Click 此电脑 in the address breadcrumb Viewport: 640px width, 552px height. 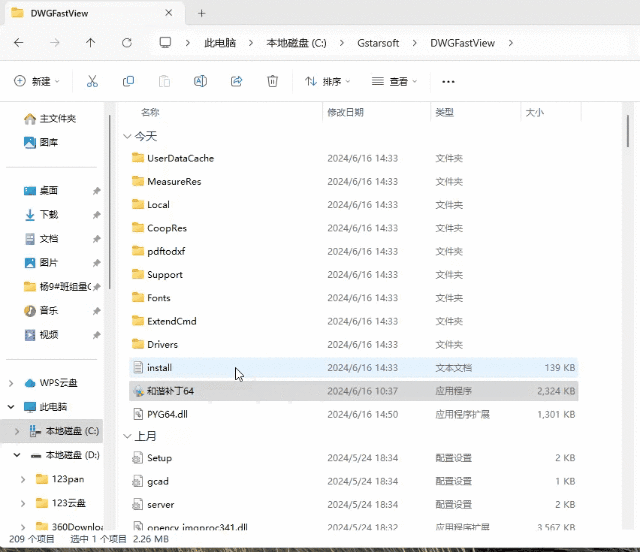(x=220, y=43)
